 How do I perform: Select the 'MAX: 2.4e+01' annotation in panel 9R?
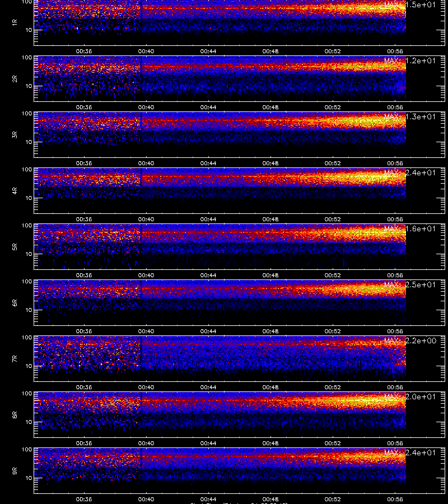[410, 452]
